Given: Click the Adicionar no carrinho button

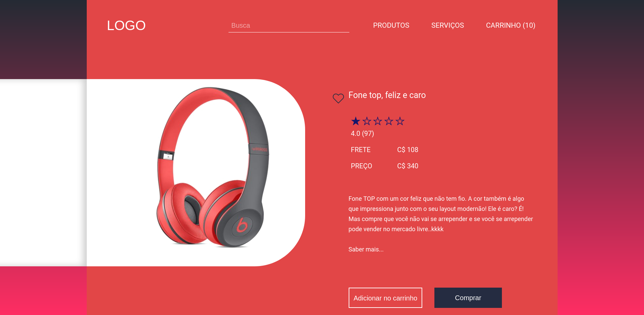Looking at the screenshot, I should click(385, 298).
